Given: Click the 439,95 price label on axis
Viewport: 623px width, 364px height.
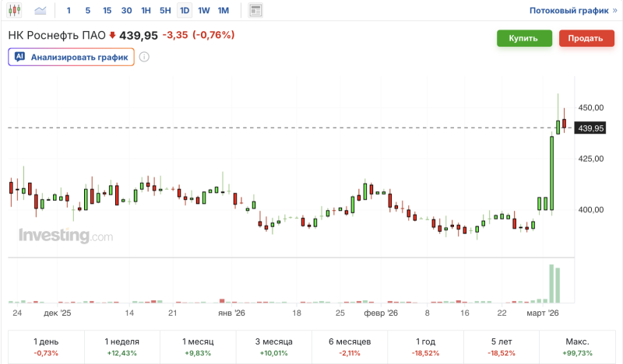Looking at the screenshot, I should click(590, 128).
